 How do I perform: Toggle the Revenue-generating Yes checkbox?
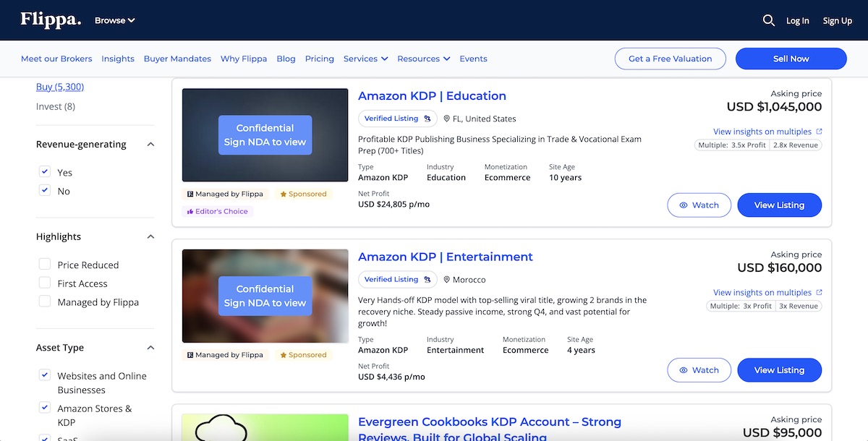click(45, 172)
